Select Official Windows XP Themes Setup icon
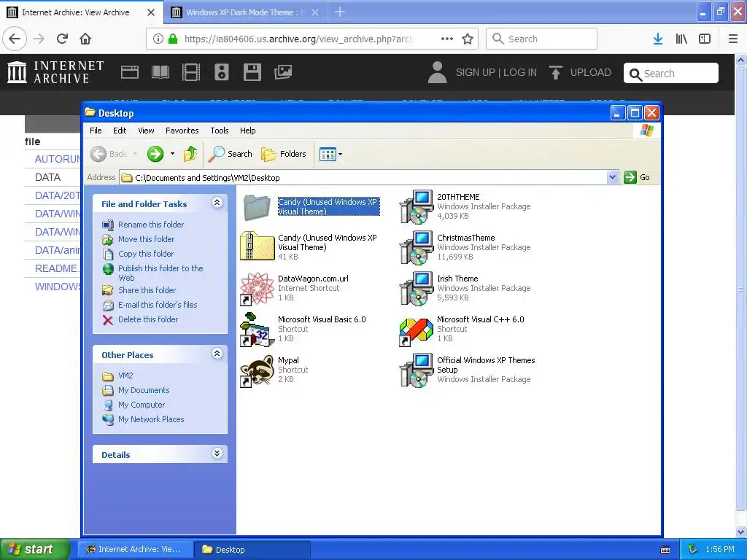This screenshot has height=560, width=747. [x=416, y=370]
